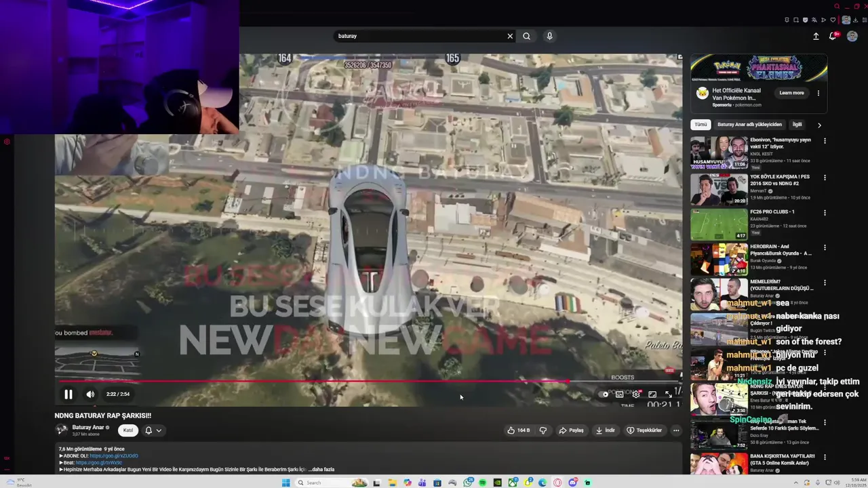Dislike the video with thumbs down
Image resolution: width=868 pixels, height=488 pixels.
542,430
